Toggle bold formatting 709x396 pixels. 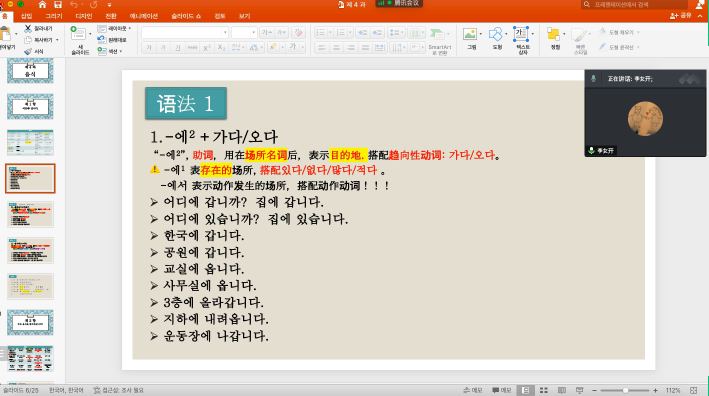coord(149,47)
